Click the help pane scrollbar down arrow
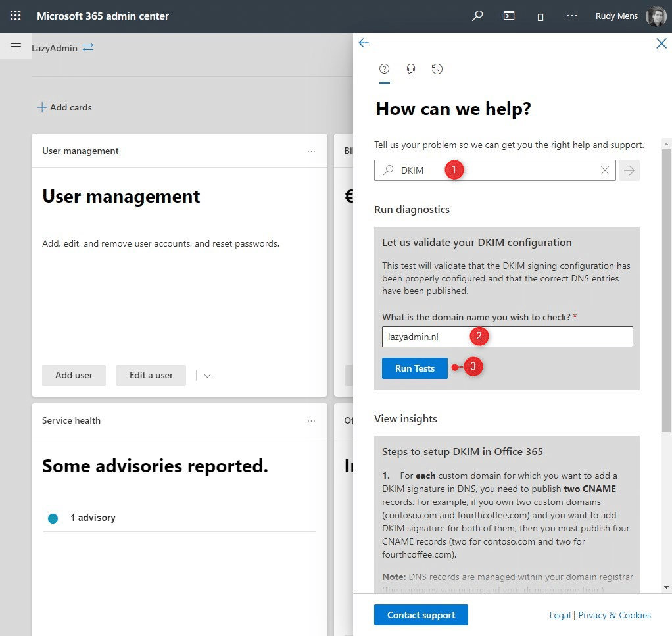 coord(666,587)
